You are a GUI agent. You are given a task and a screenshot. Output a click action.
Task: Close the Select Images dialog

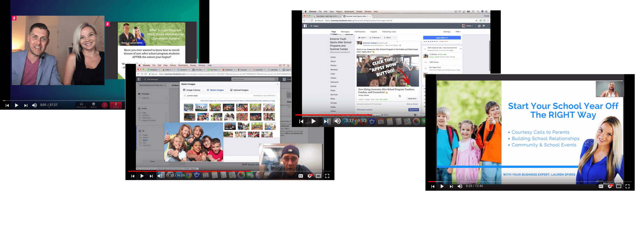(278, 84)
